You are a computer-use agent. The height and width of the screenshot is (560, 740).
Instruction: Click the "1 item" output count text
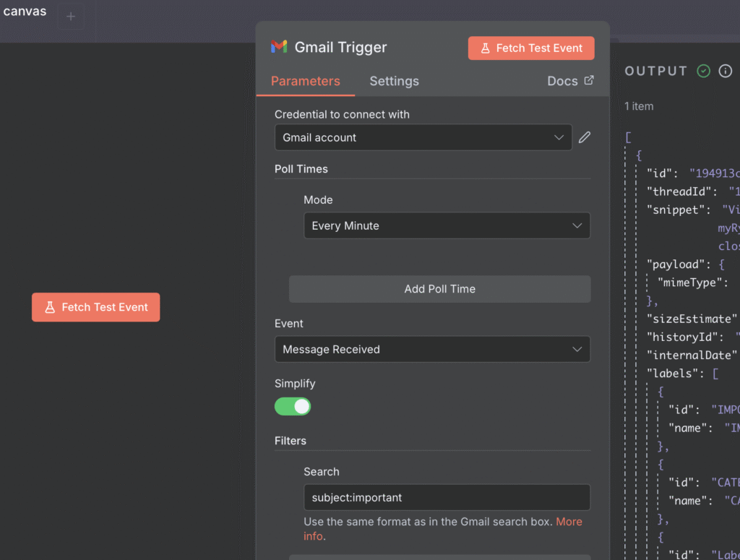coord(639,106)
